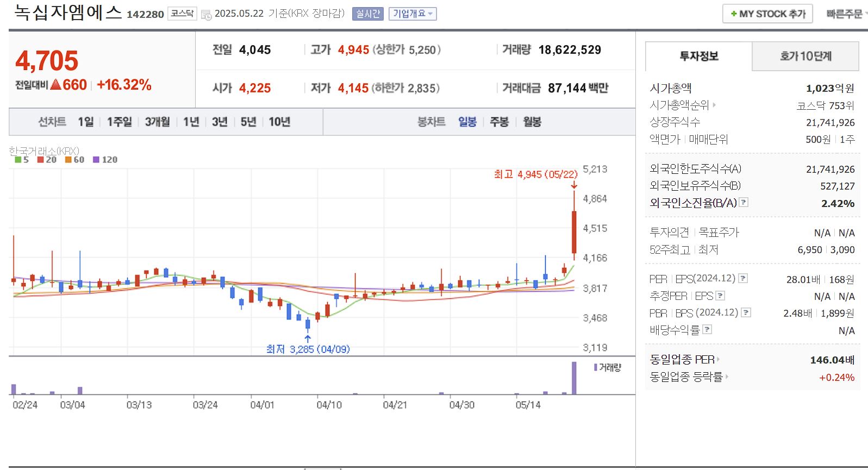The image size is (868, 470).
Task: Click the 실시간 button
Action: pyautogui.click(x=368, y=14)
